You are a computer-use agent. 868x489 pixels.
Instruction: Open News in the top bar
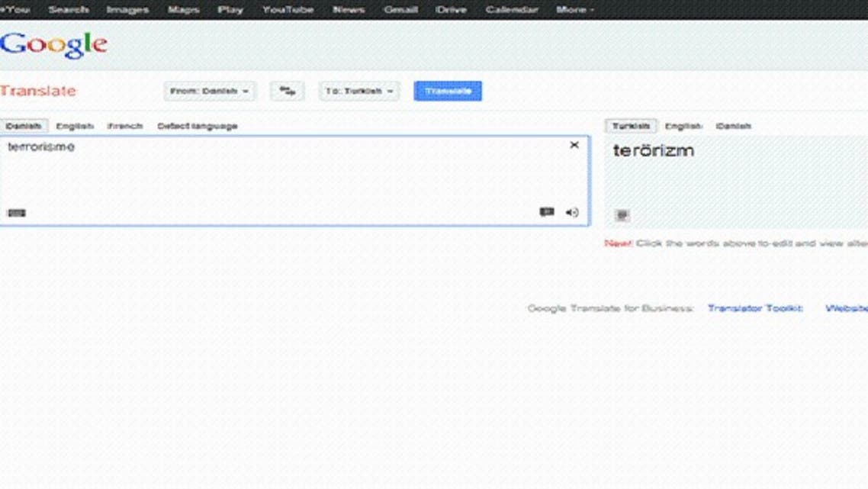pos(349,9)
